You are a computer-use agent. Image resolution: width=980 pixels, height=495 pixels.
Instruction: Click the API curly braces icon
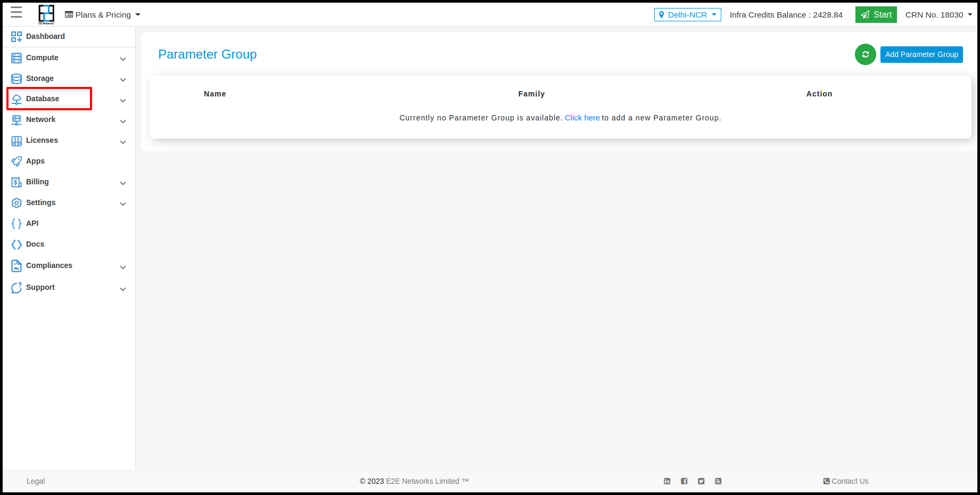pos(17,224)
